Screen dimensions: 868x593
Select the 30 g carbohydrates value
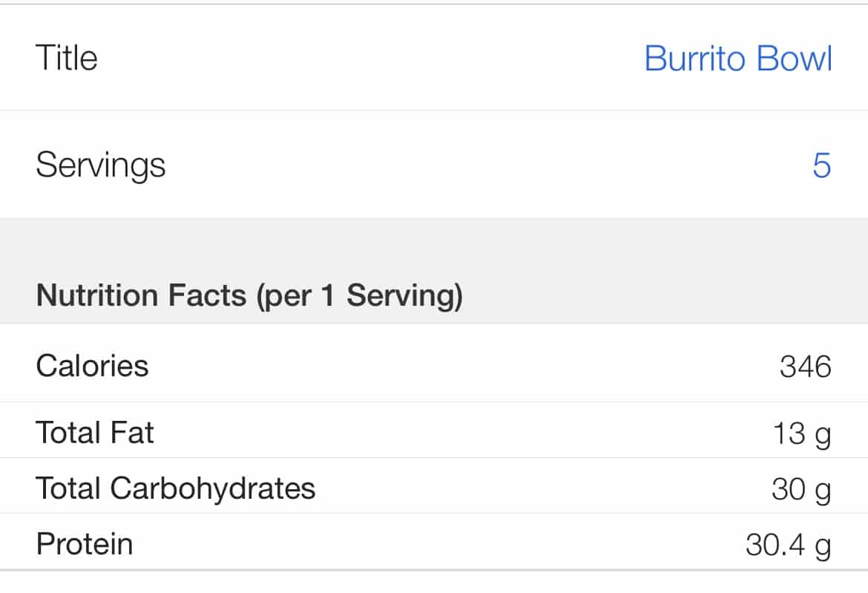[x=800, y=490]
